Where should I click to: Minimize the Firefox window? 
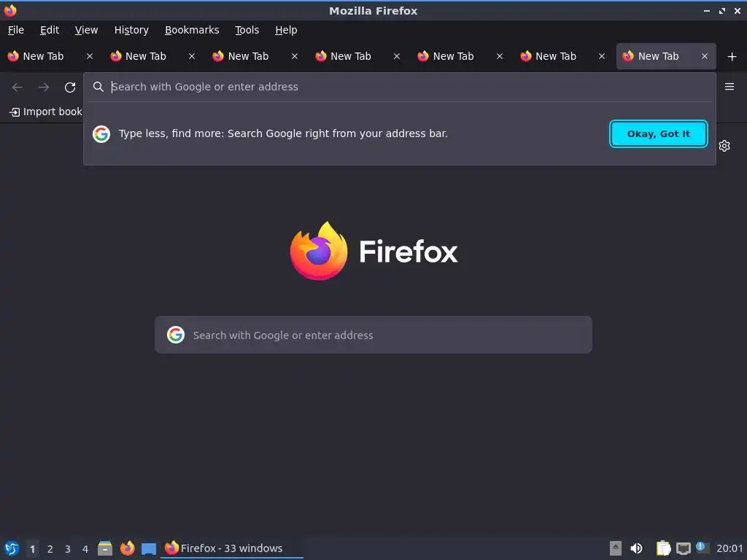click(706, 10)
